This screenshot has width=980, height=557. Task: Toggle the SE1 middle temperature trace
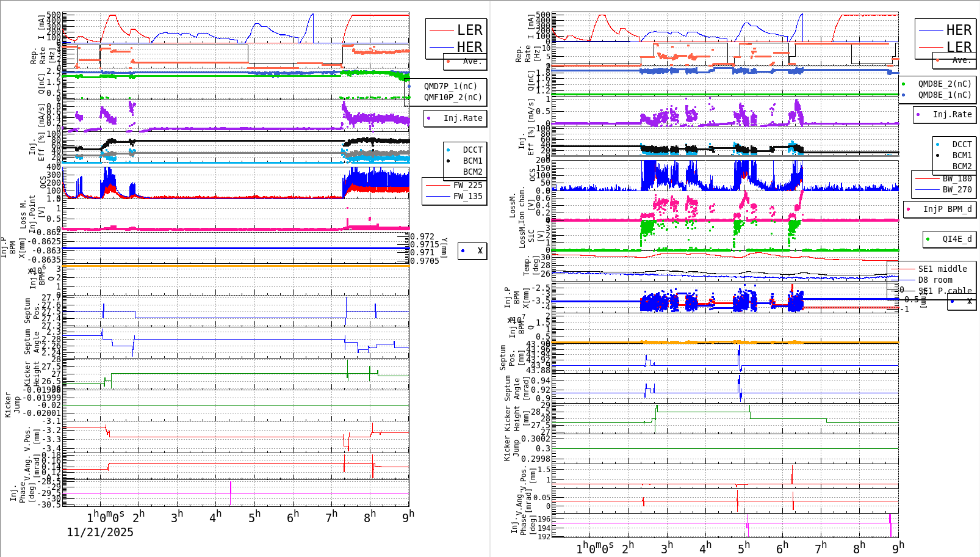906,269
